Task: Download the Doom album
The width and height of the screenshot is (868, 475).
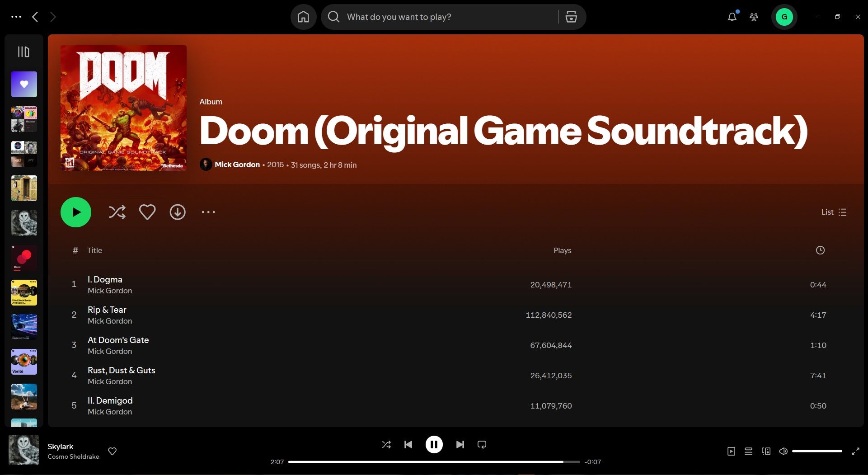Action: (x=178, y=212)
